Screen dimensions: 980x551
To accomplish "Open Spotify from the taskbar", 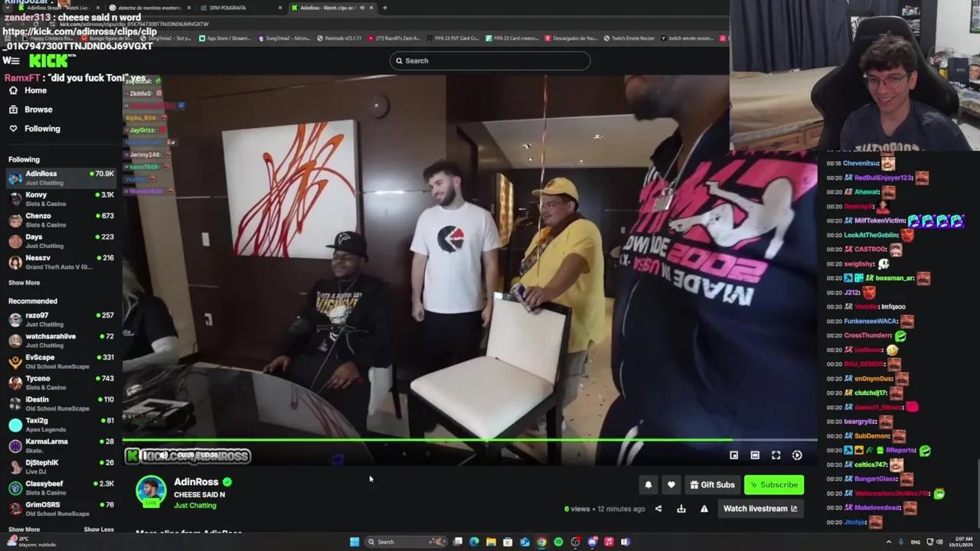I will point(558,542).
